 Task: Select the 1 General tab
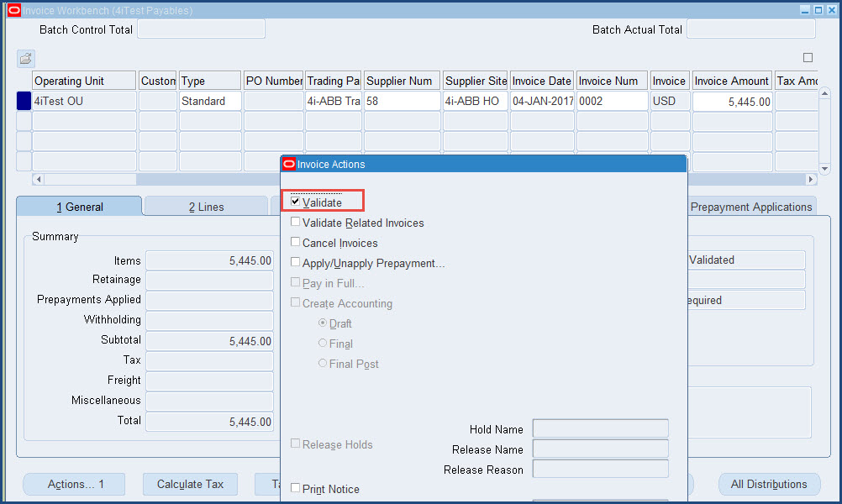(79, 205)
